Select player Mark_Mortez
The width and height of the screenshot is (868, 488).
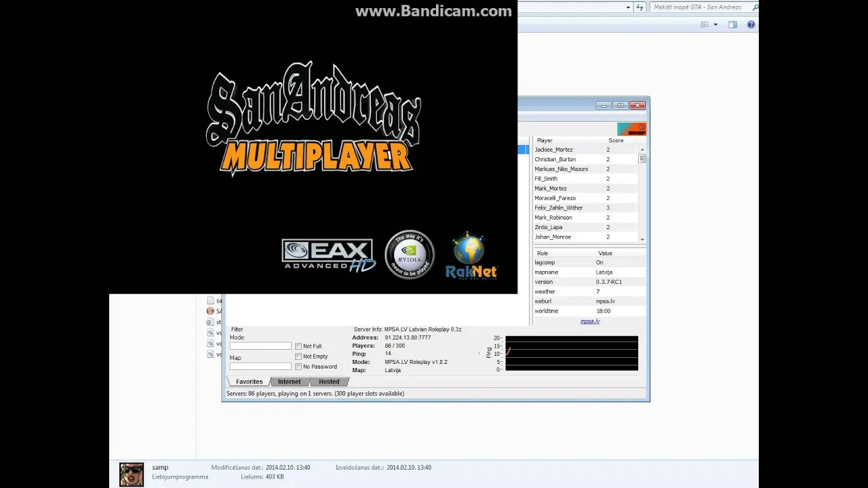(586, 188)
